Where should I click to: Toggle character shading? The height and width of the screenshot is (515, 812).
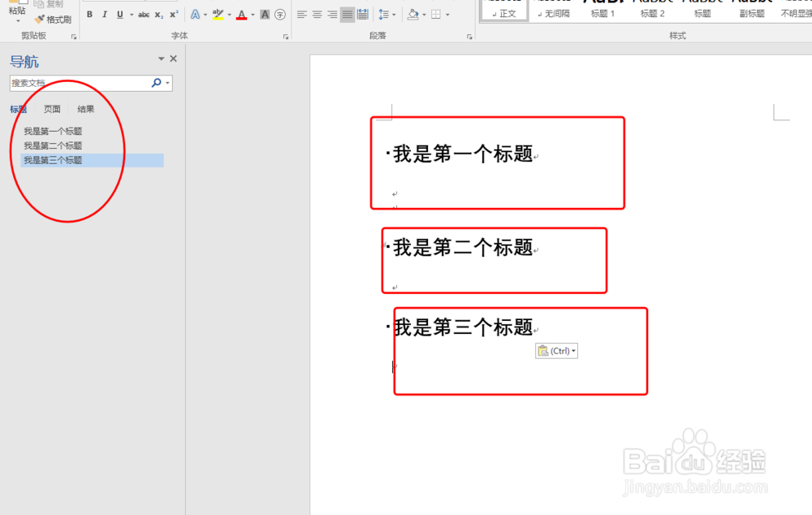point(265,15)
